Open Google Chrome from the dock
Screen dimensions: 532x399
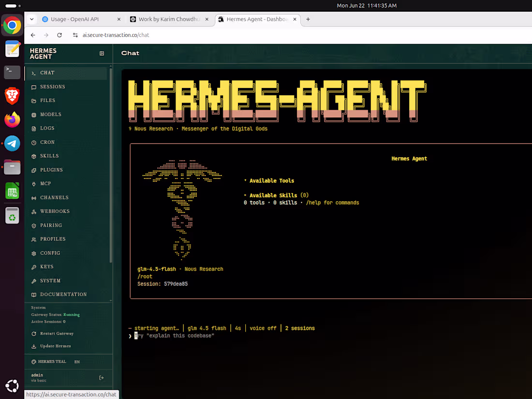pos(12,26)
